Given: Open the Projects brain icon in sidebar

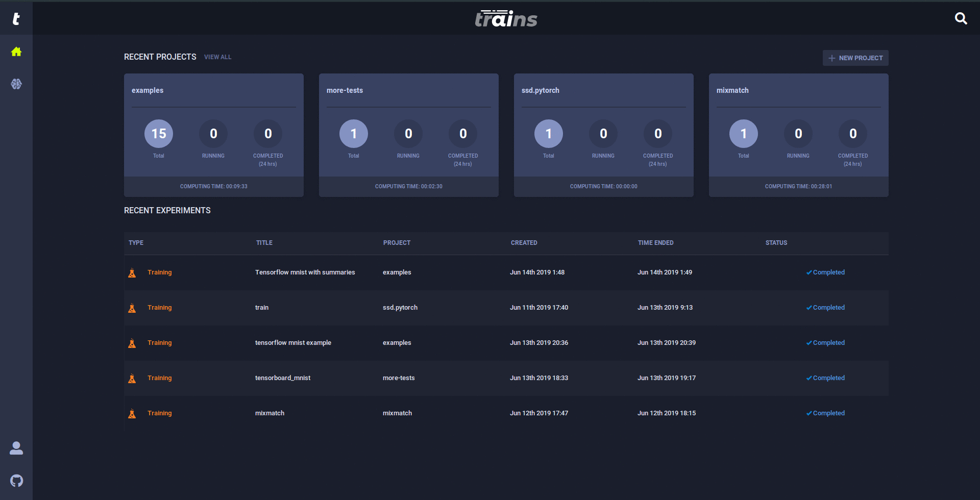Looking at the screenshot, I should tap(16, 84).
